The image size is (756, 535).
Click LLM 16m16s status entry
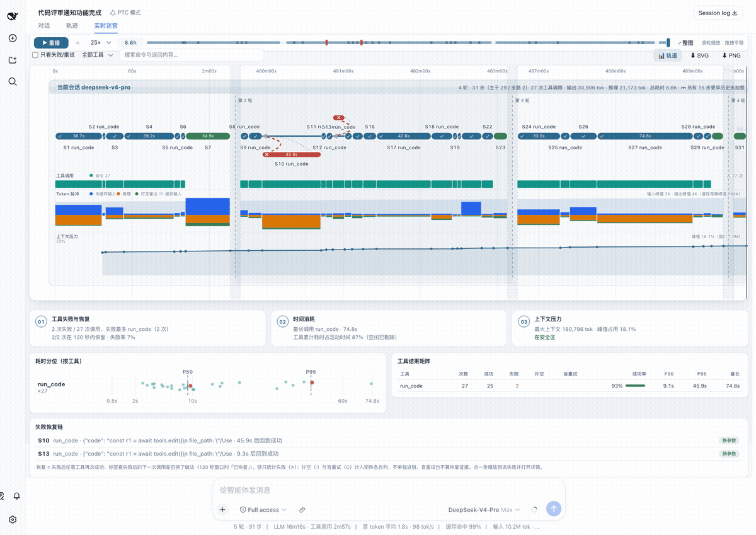coord(289,526)
